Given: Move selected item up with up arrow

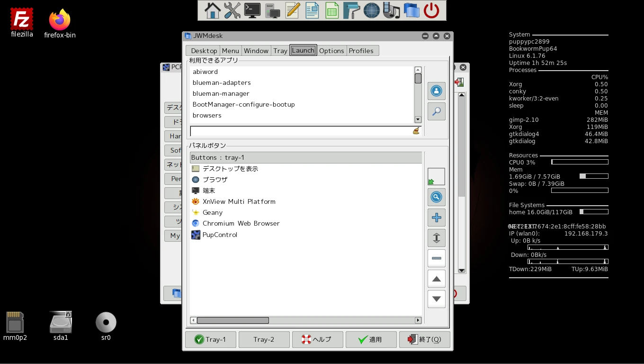Looking at the screenshot, I should [x=436, y=279].
